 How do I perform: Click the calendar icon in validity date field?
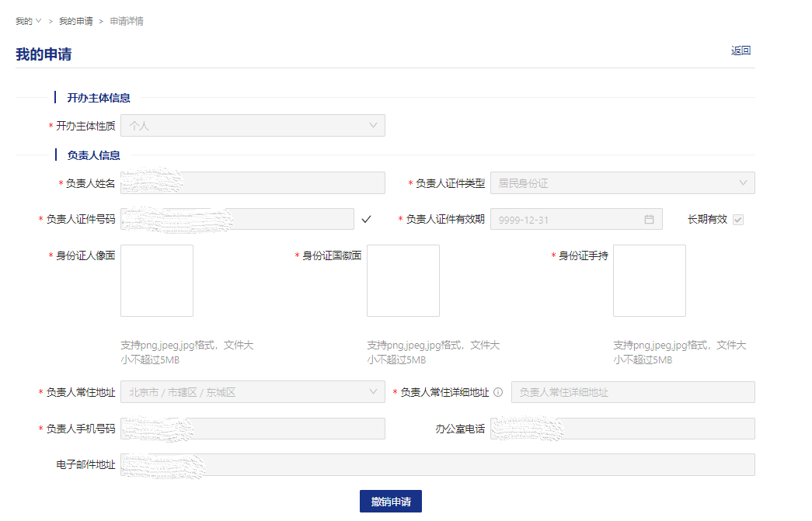pos(649,220)
